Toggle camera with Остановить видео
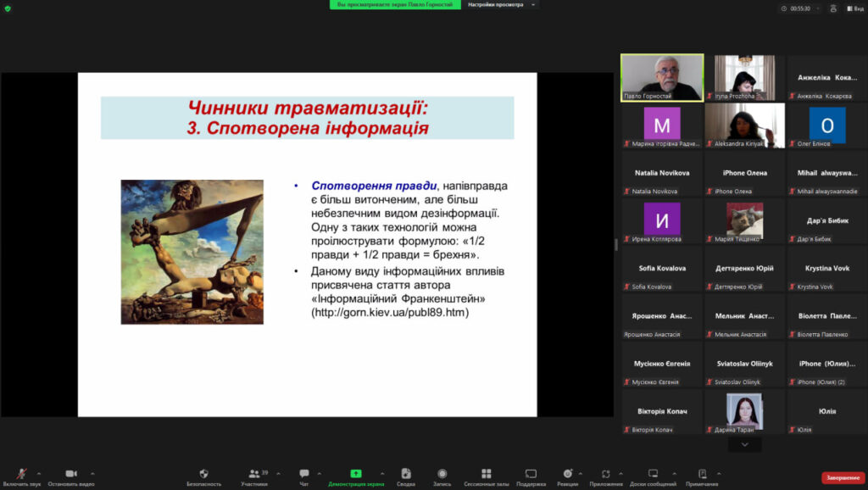This screenshot has height=490, width=868. (x=70, y=475)
